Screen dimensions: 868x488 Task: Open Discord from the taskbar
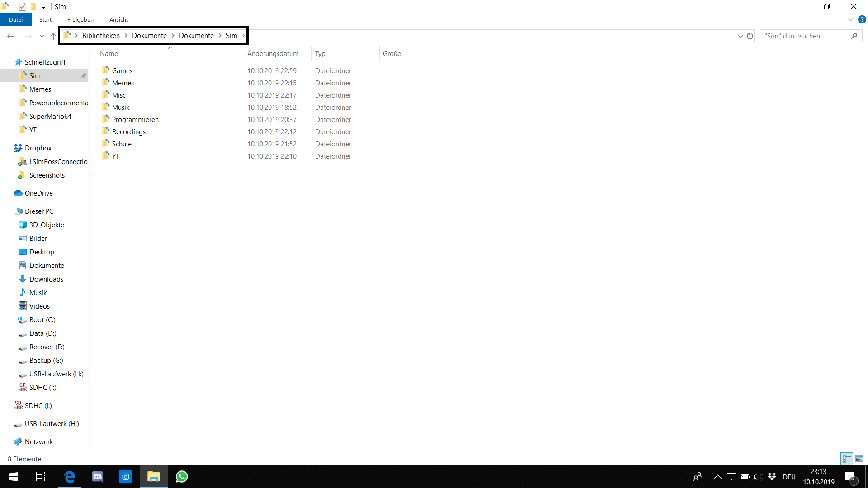click(98, 477)
